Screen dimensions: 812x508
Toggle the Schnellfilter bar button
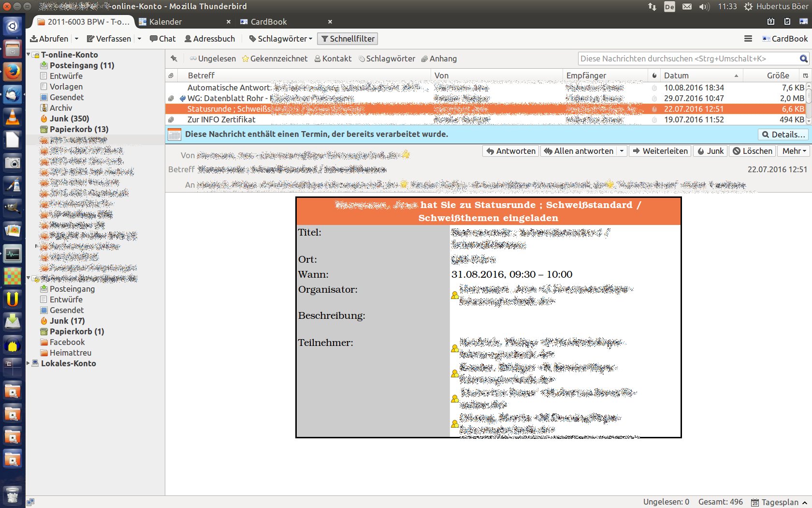point(347,39)
